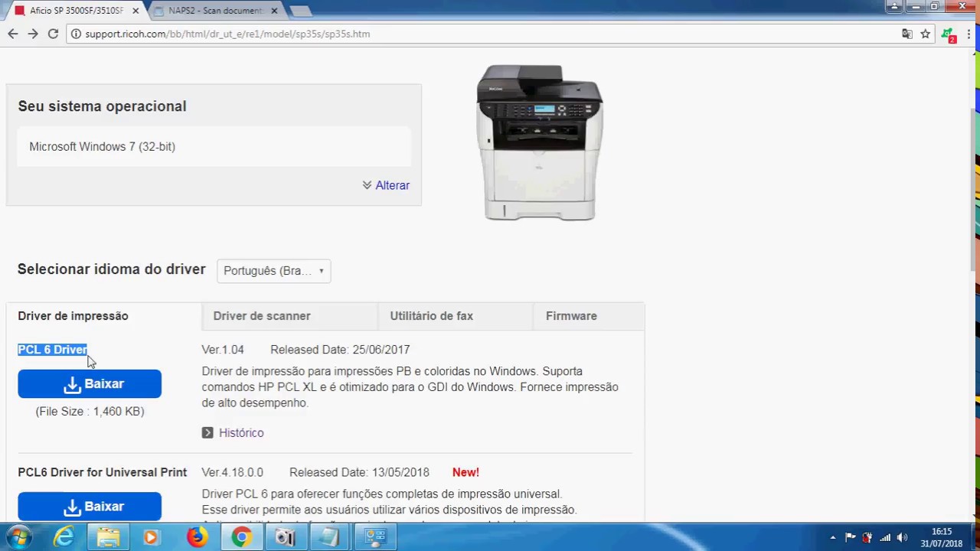
Task: Open the Google Translate page icon
Action: pos(907,34)
